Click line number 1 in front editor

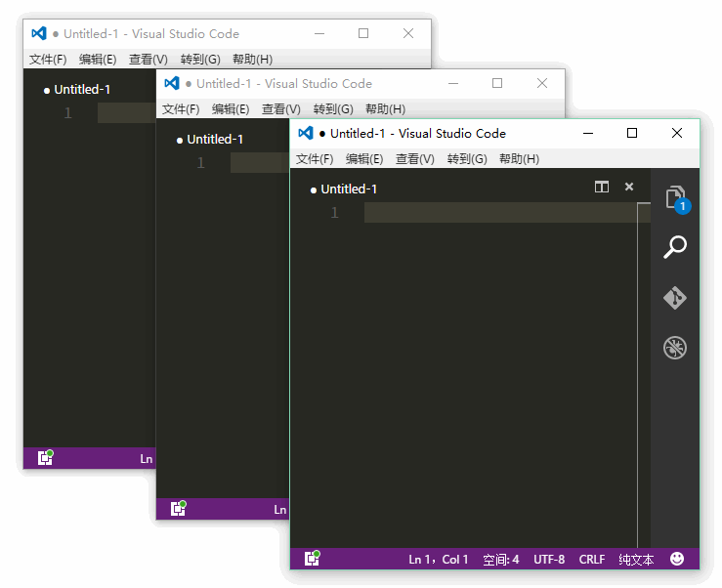click(x=334, y=212)
